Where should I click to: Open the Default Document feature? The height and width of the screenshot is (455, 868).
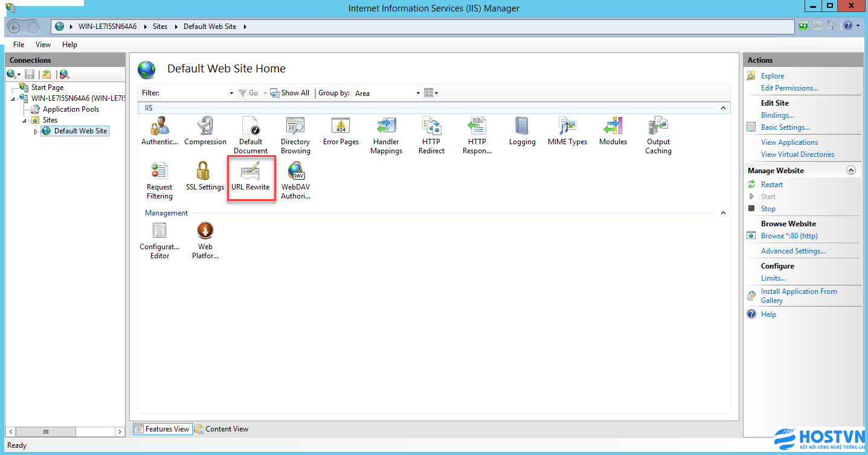tap(251, 136)
